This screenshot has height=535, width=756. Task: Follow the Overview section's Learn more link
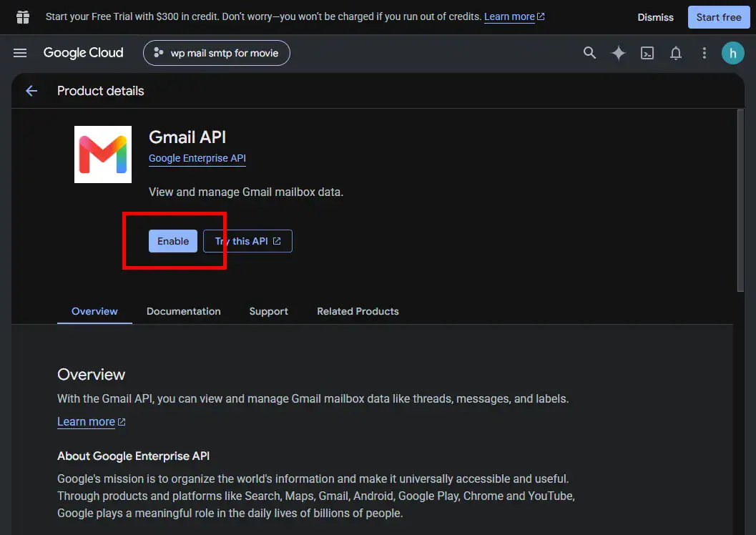tap(91, 422)
